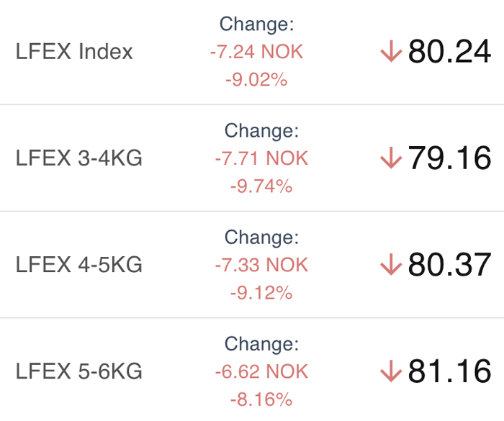Click the -7.33 NOK change value
The image size is (504, 421).
point(261,265)
